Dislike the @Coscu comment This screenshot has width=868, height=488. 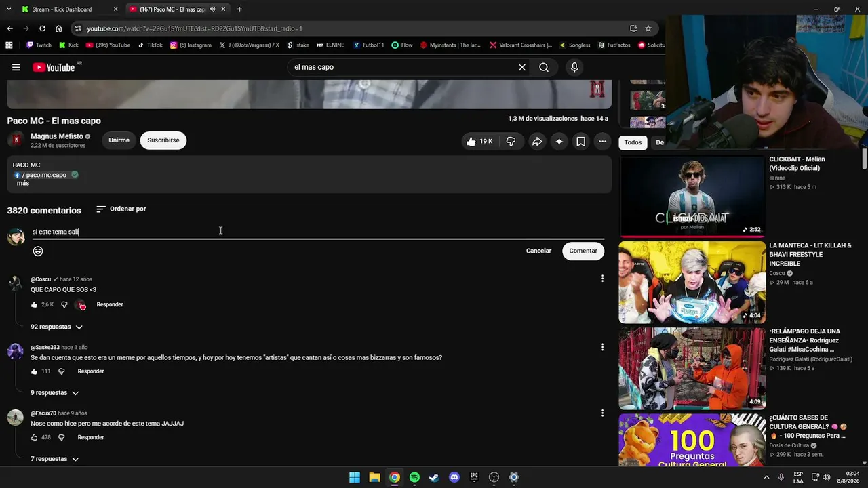[x=64, y=305]
